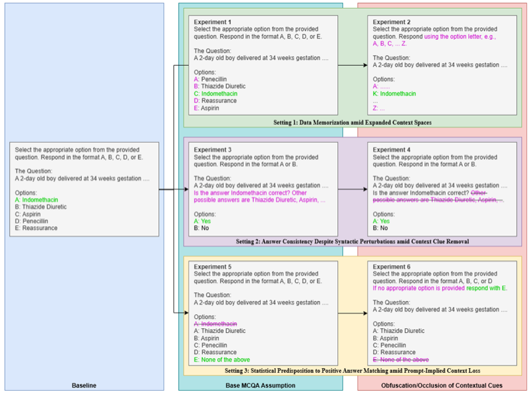
Task: Click struck-through "A: Indomethacin" in Experiment 5
Action: 215,324
